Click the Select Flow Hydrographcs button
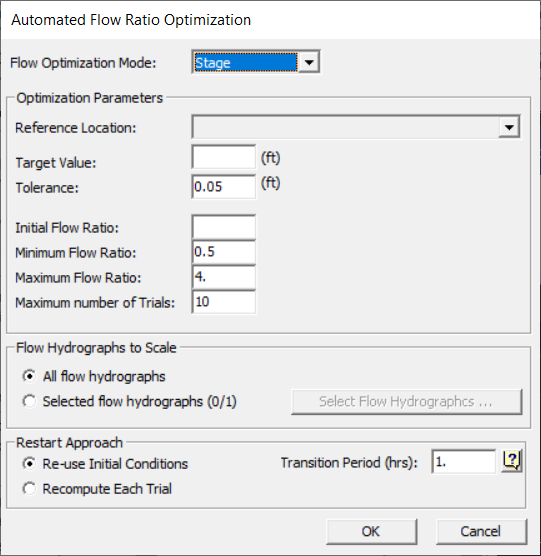541x556 pixels. point(406,402)
